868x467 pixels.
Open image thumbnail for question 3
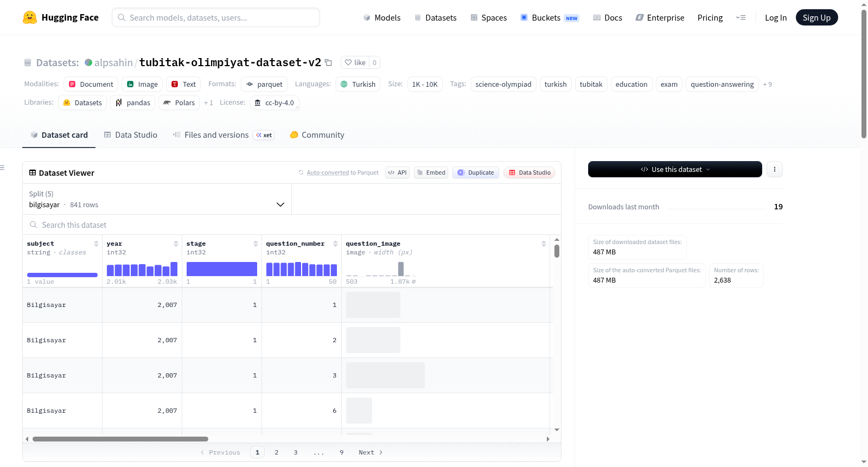(x=385, y=375)
